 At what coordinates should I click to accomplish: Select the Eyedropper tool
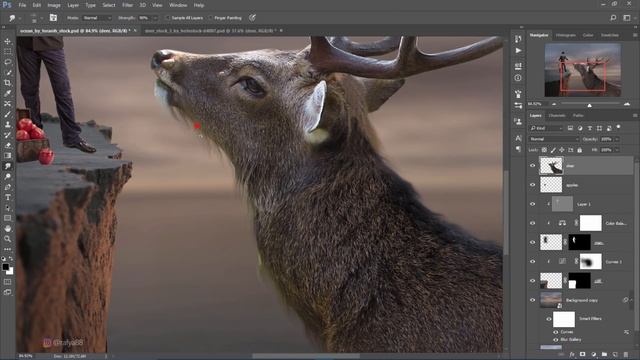[x=7, y=93]
